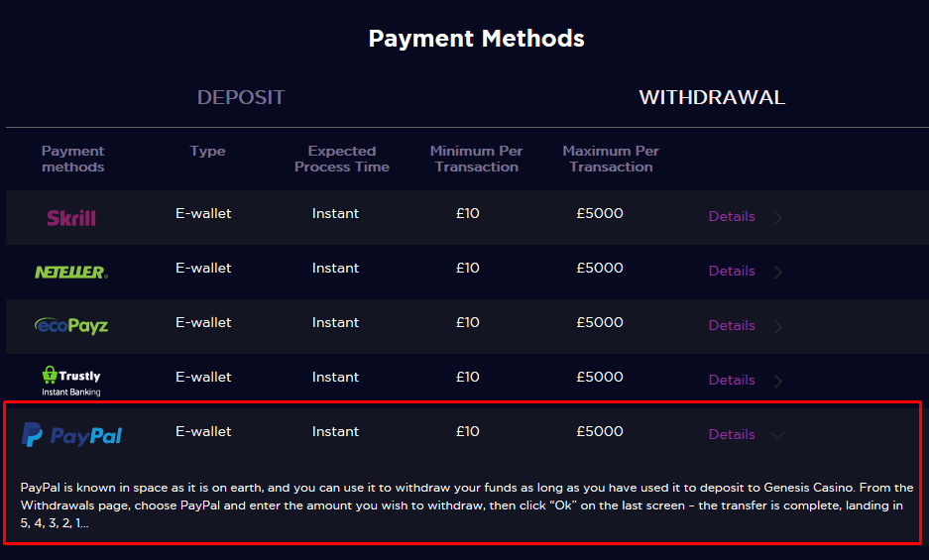
Task: Expand the Neteller row chevron
Action: click(778, 272)
